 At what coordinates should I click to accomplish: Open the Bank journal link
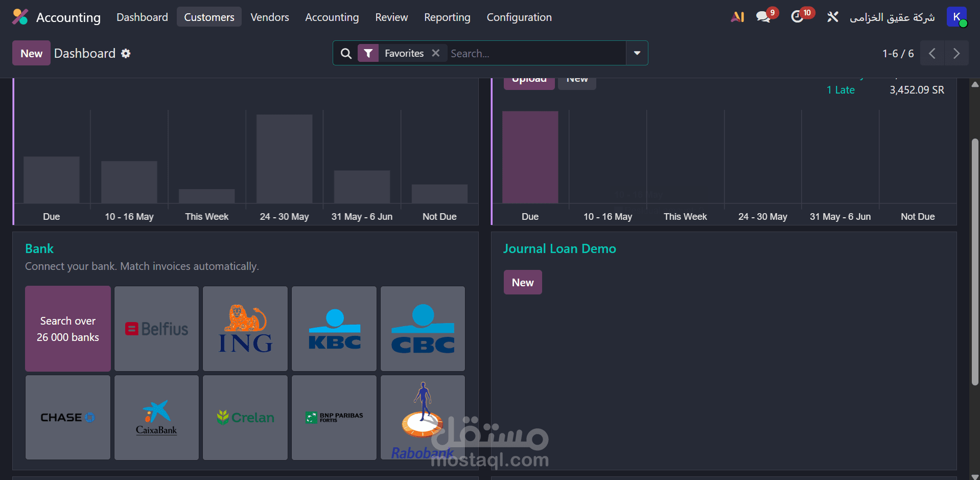39,248
